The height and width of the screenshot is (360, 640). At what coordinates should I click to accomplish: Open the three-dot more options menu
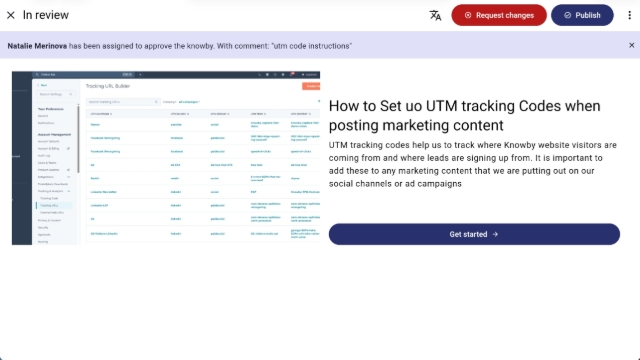(x=629, y=16)
